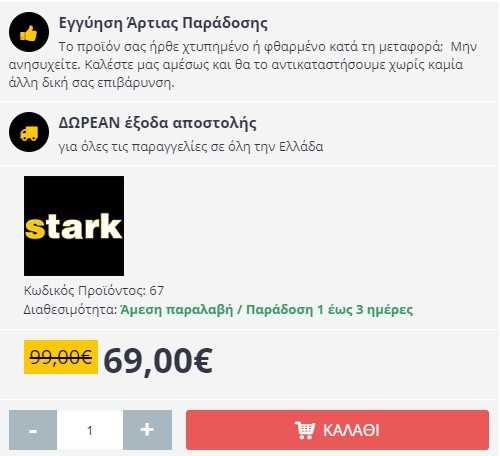Click the Παράδοση 1 έως 3 ημέρες text

(x=329, y=310)
